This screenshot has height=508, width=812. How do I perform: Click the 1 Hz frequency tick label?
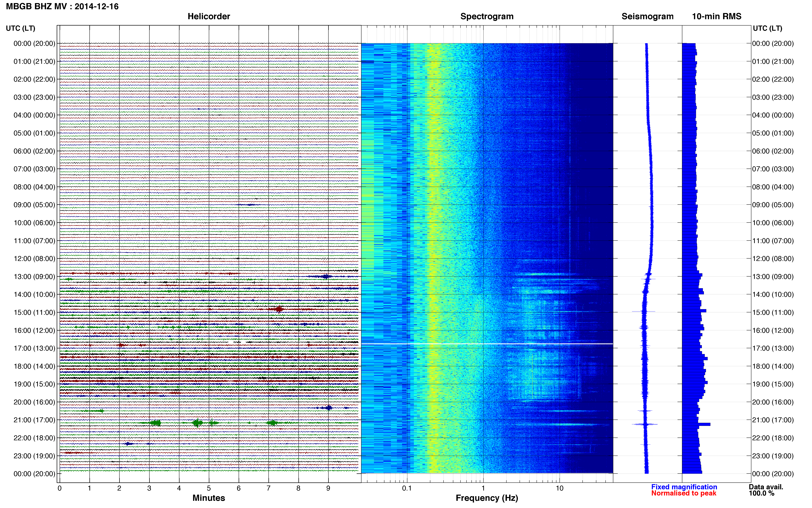click(483, 488)
